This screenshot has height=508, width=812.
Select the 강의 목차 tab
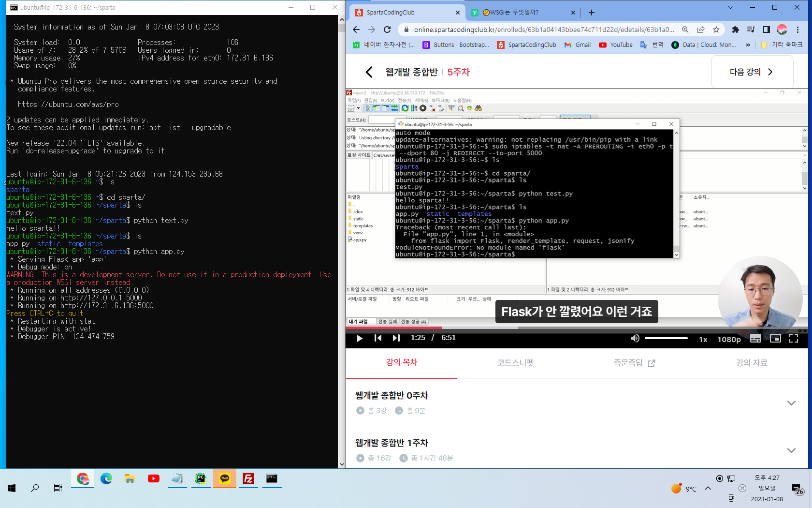click(x=401, y=362)
